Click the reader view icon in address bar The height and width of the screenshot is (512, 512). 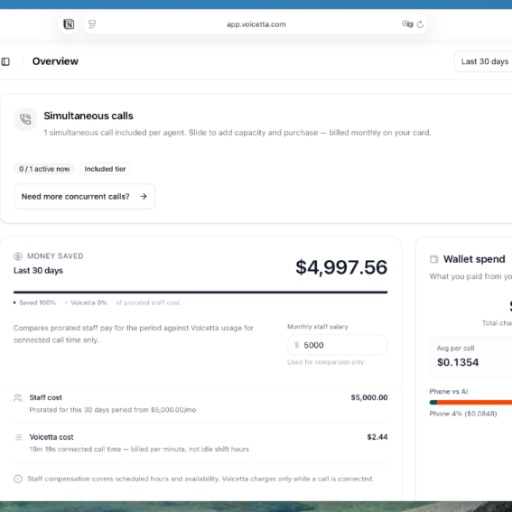point(92,24)
